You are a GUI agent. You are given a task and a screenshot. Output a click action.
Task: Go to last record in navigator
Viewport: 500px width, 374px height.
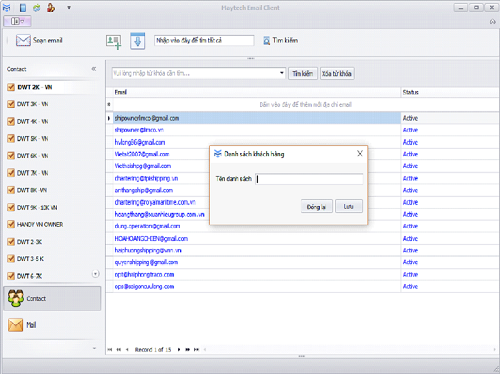(196, 350)
